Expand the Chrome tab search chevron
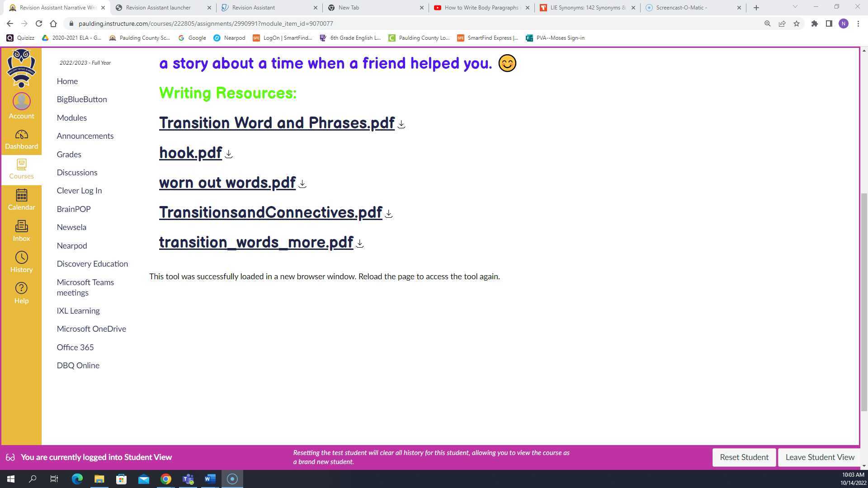The height and width of the screenshot is (488, 868). pos(795,7)
